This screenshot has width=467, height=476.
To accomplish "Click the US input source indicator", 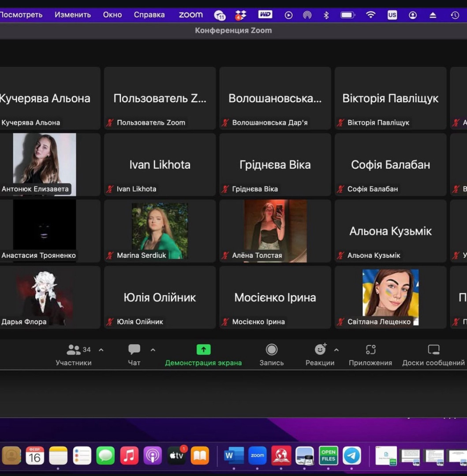I will point(392,15).
